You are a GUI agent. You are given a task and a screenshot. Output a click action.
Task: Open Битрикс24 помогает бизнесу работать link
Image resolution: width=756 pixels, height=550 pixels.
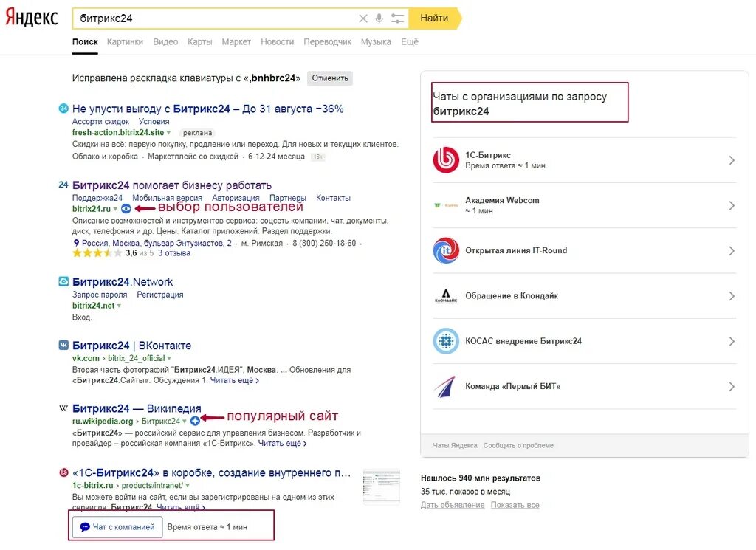pos(171,185)
